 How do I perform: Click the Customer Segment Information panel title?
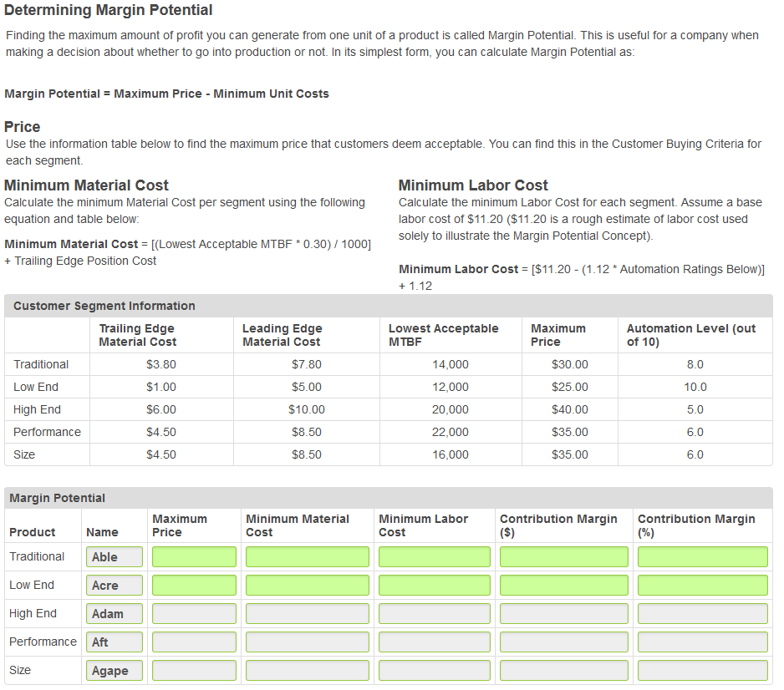tap(104, 306)
